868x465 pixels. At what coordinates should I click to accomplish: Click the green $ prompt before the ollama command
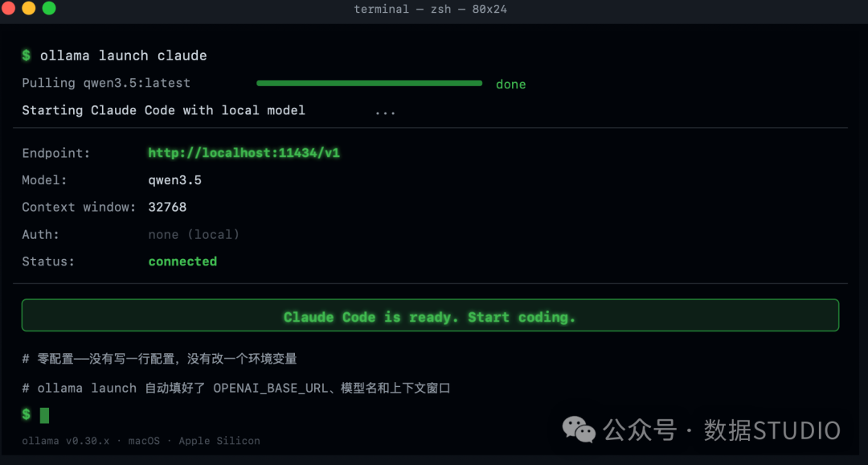[26, 56]
